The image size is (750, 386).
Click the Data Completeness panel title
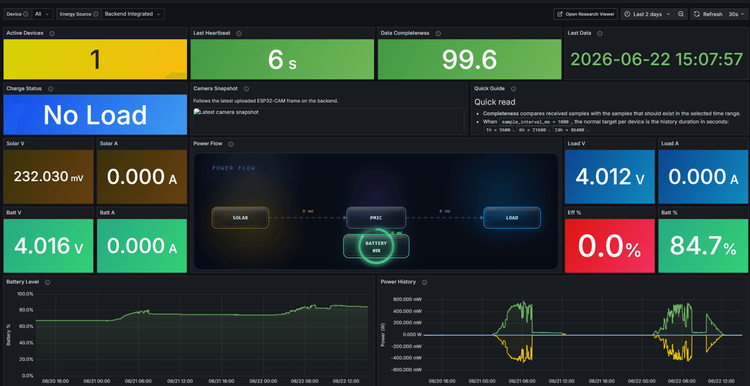[405, 33]
